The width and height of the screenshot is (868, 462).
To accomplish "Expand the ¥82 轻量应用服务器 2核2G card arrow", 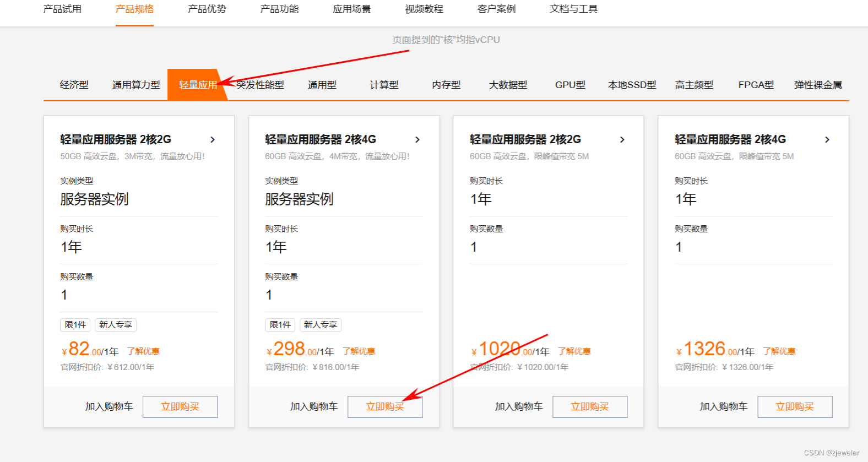I will tap(213, 140).
